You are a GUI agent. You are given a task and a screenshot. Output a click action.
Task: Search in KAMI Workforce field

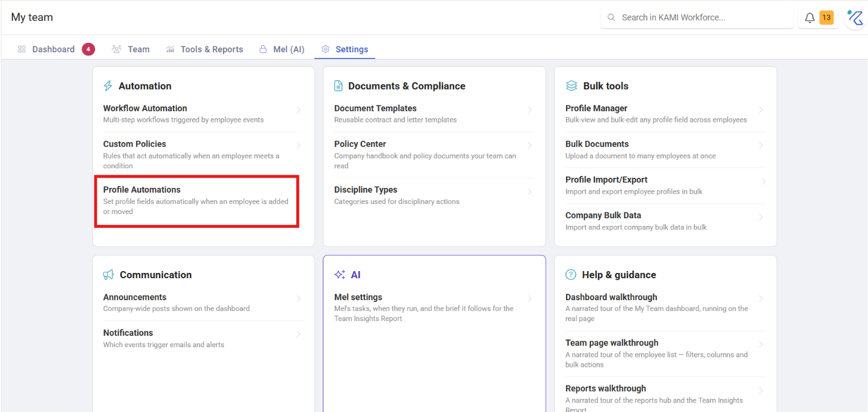point(697,18)
